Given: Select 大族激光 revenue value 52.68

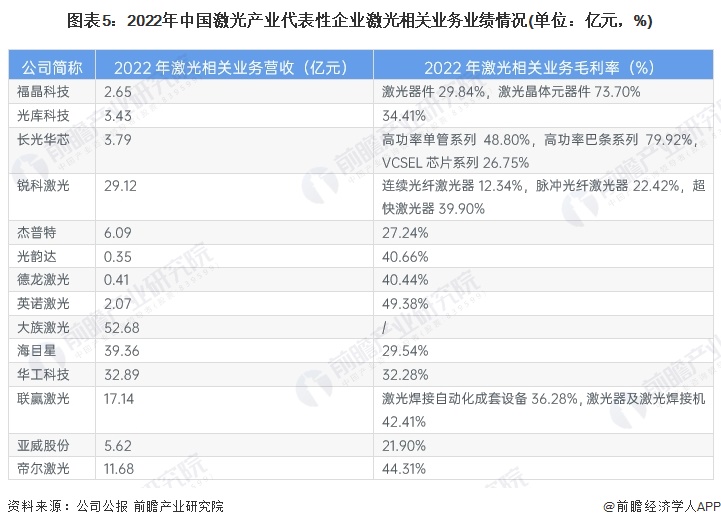Looking at the screenshot, I should (122, 326).
